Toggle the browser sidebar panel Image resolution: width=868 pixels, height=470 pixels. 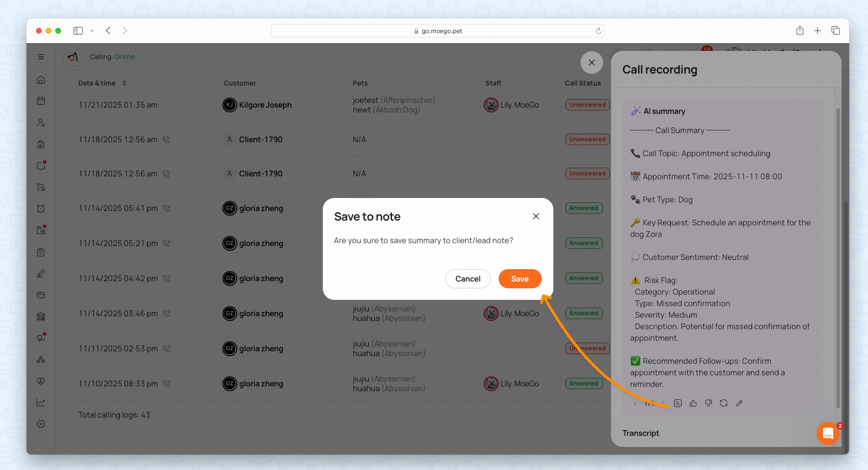click(78, 31)
